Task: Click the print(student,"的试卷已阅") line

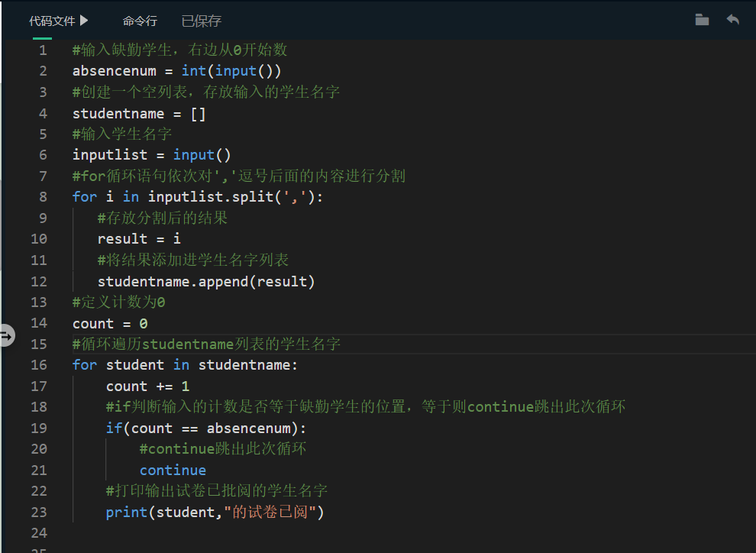Action: point(215,512)
